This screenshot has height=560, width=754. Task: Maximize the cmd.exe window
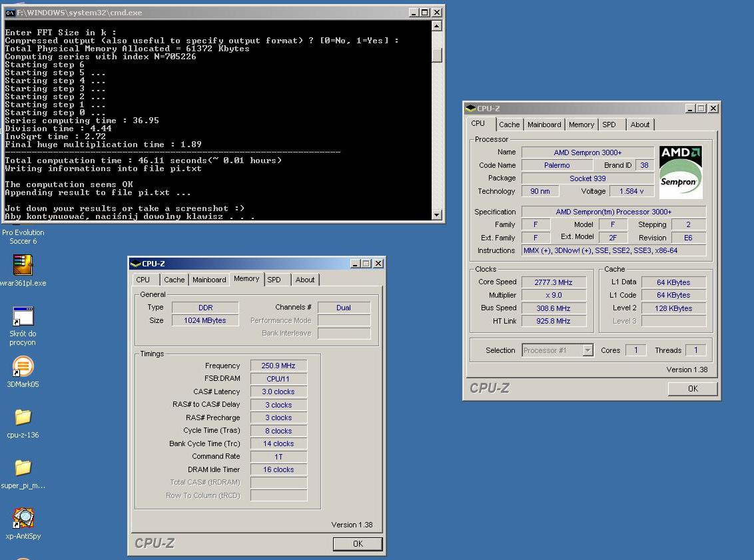tap(424, 13)
